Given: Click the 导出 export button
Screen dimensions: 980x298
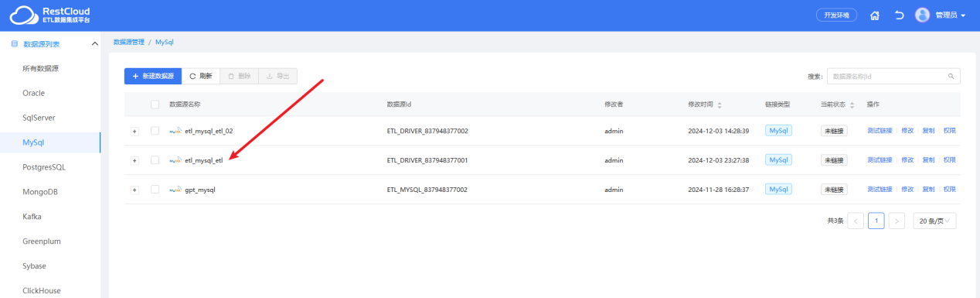Looking at the screenshot, I should pyautogui.click(x=277, y=76).
